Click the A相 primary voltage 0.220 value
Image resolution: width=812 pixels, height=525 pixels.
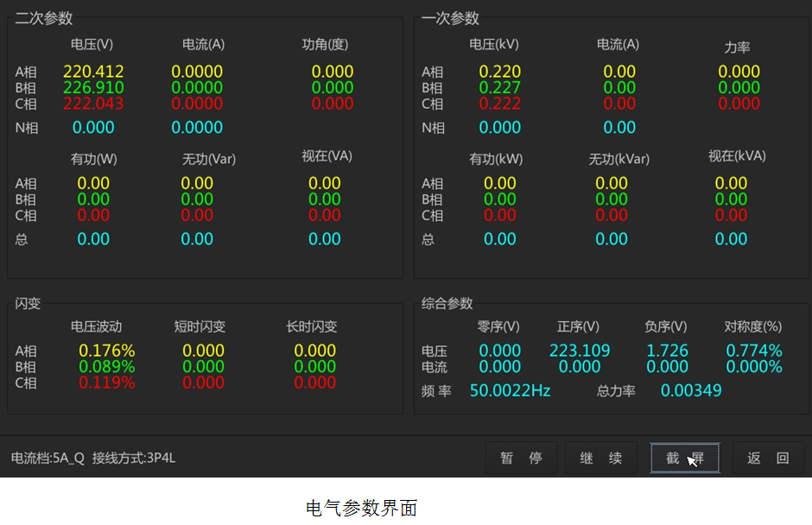[499, 72]
